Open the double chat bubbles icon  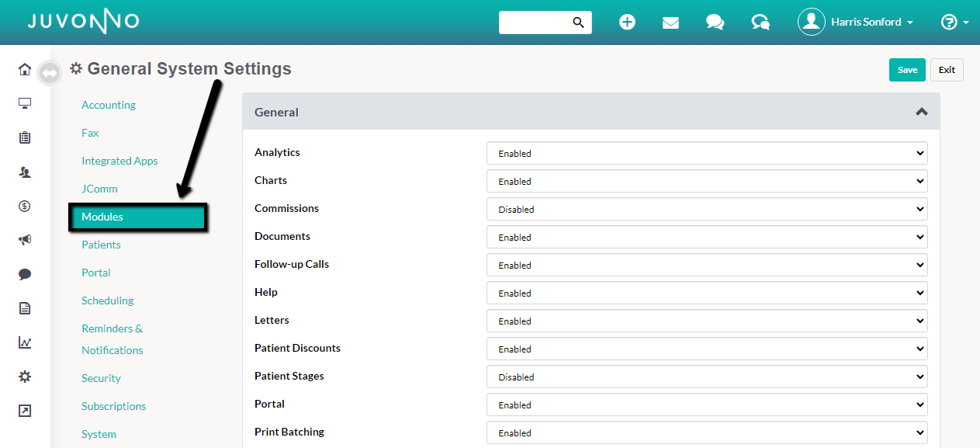(x=715, y=23)
